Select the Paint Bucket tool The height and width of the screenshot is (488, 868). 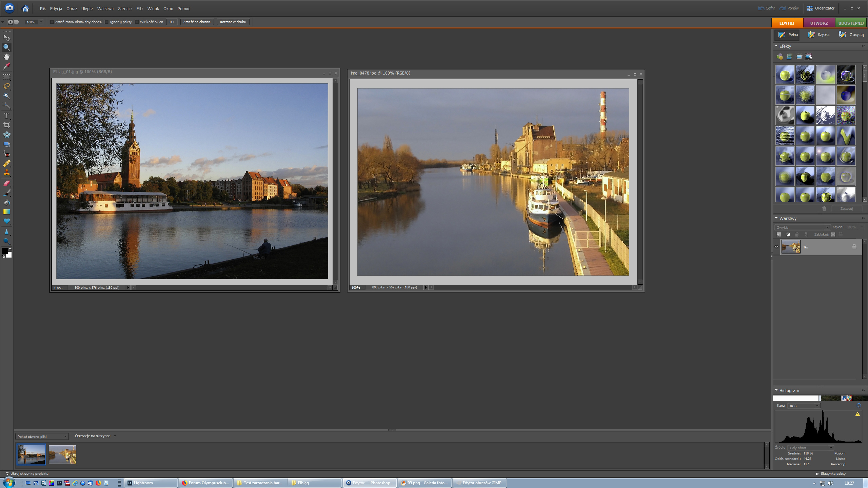(x=6, y=202)
